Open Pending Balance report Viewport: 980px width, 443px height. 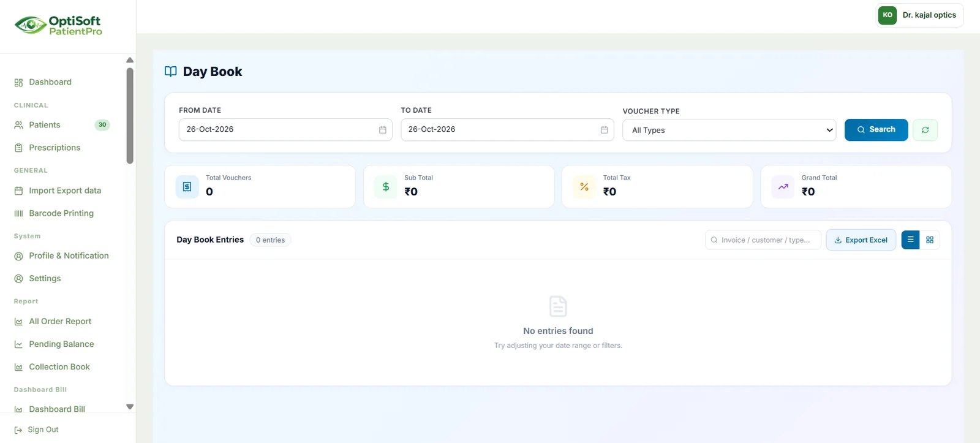click(61, 344)
